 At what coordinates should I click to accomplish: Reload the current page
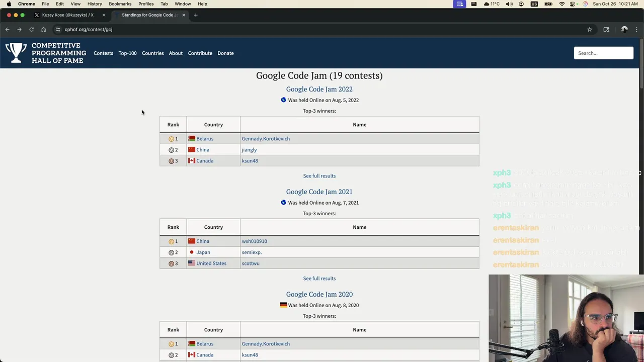(31, 30)
